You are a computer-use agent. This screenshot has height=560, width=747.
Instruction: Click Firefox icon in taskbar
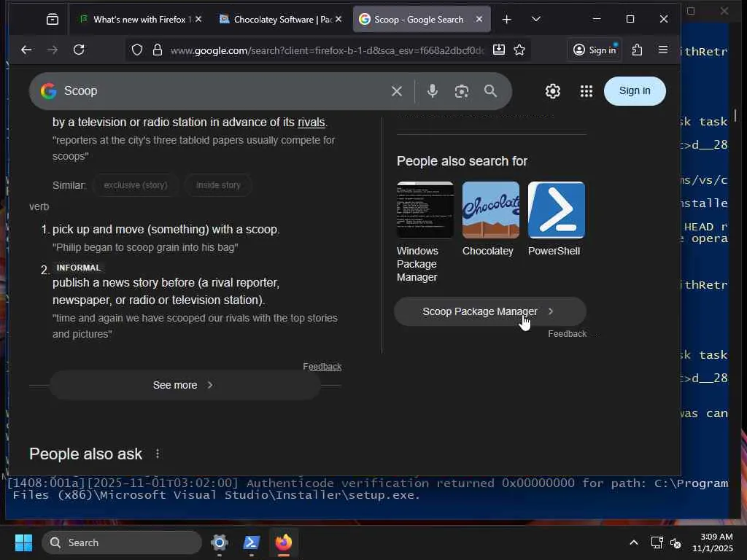(284, 542)
